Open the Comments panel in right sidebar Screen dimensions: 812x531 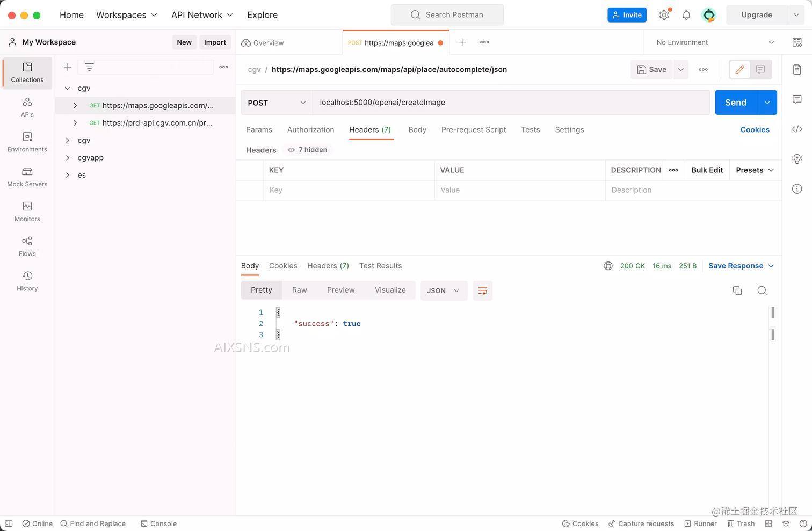tap(797, 99)
